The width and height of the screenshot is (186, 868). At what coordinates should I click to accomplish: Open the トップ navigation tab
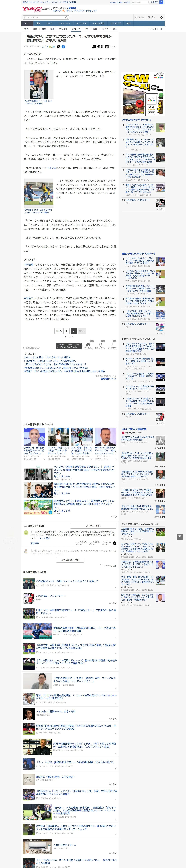pos(27,24)
